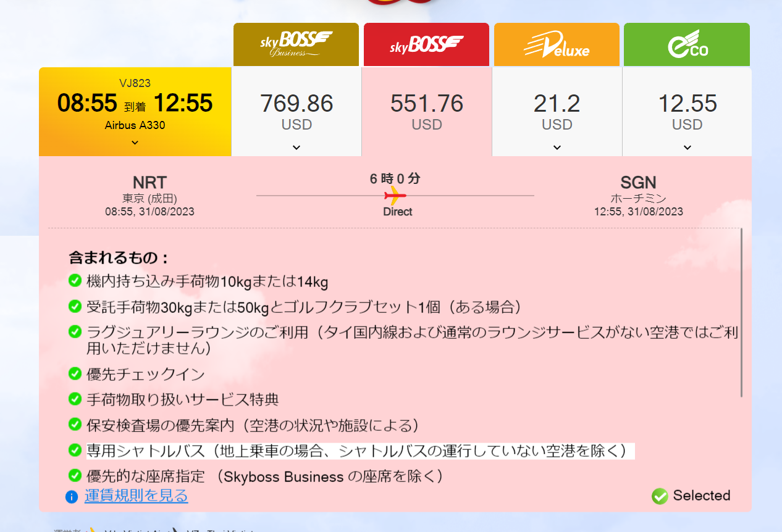Click the check icon beside 受託手荷物30kg
The image size is (782, 532).
[75, 306]
